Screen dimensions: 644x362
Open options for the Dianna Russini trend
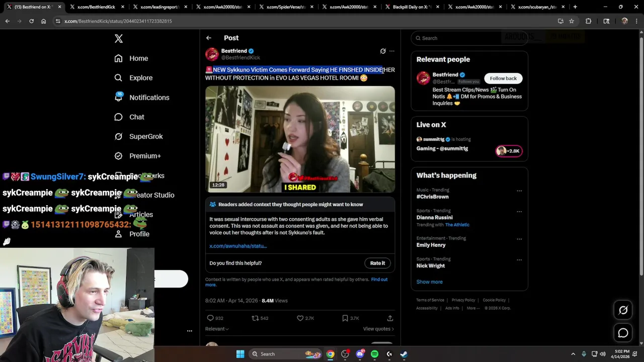[519, 211]
